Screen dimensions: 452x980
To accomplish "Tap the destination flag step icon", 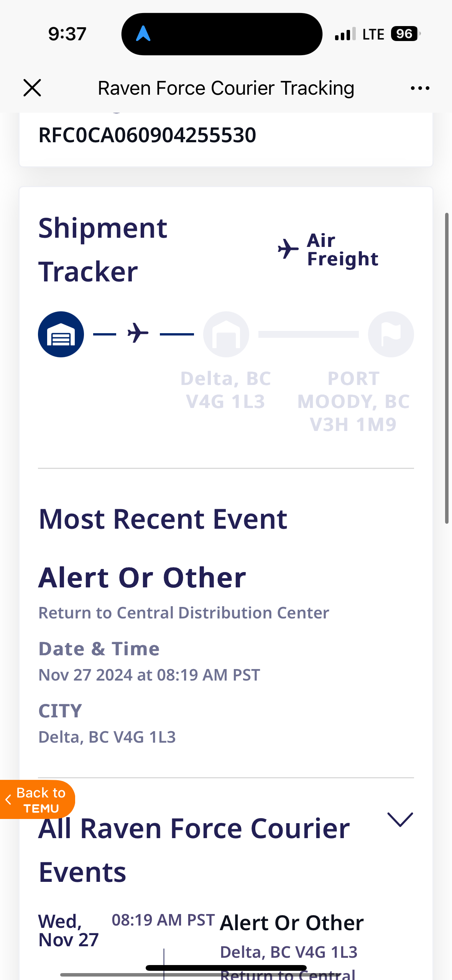I will (391, 334).
